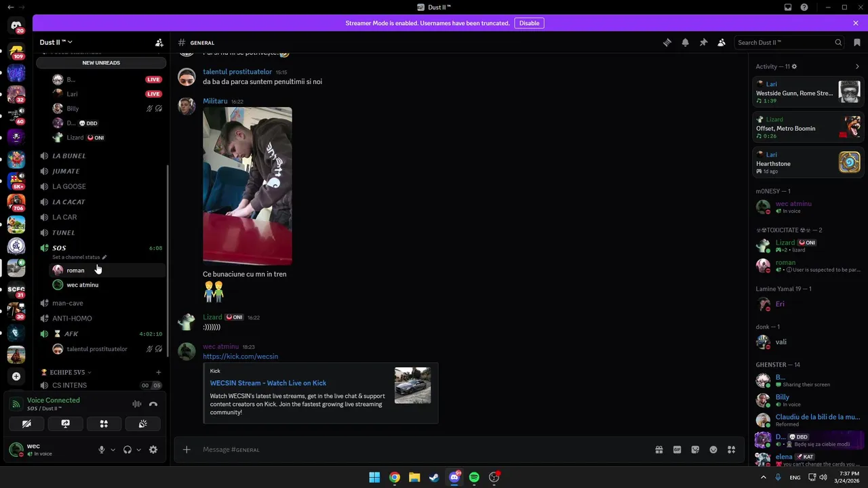
Task: Select the man-cave voice channel
Action: click(101, 303)
